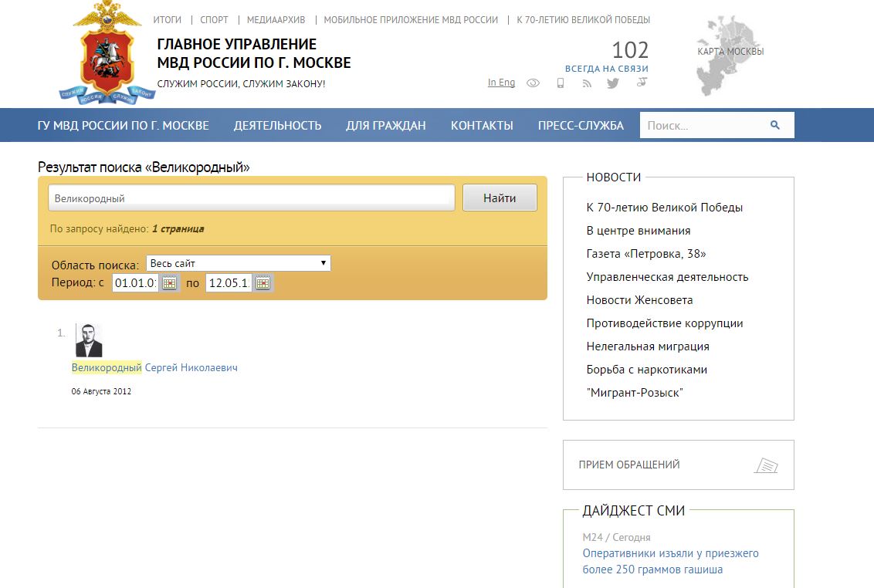The width and height of the screenshot is (874, 588).
Task: Go to the Спорт top link
Action: [x=214, y=19]
